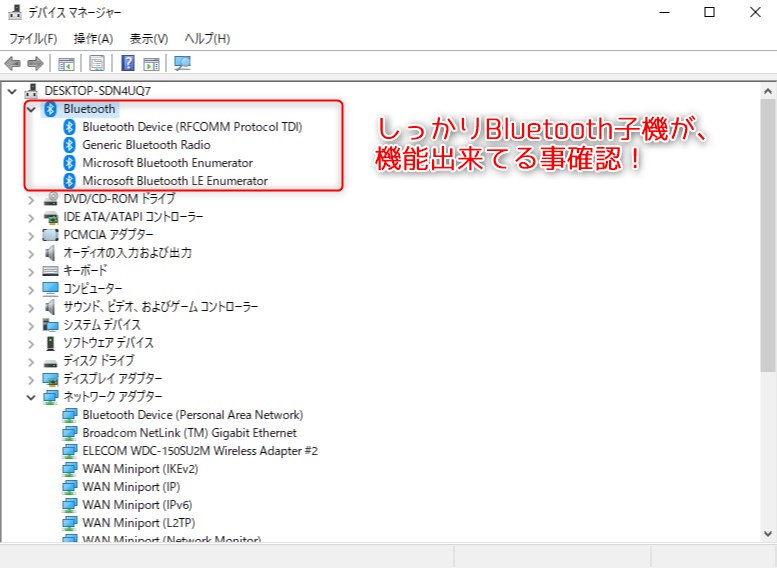This screenshot has height=568, width=777.
Task: Select WAN Miniport (IKEv2)
Action: [x=140, y=469]
